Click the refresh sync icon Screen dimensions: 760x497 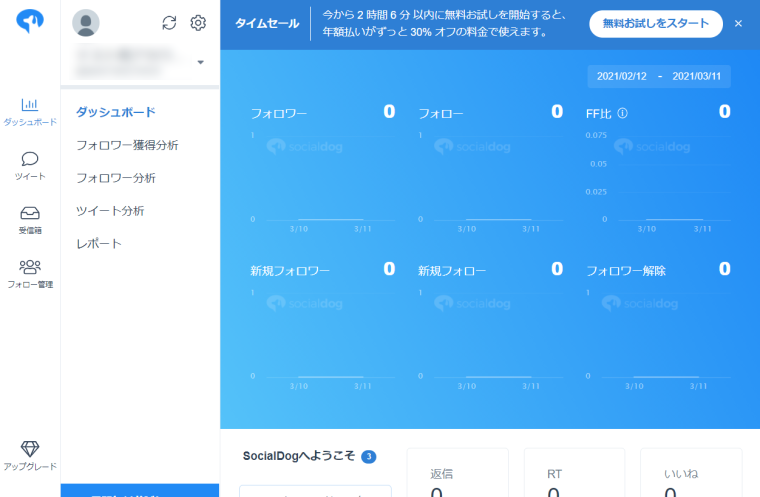[169, 23]
